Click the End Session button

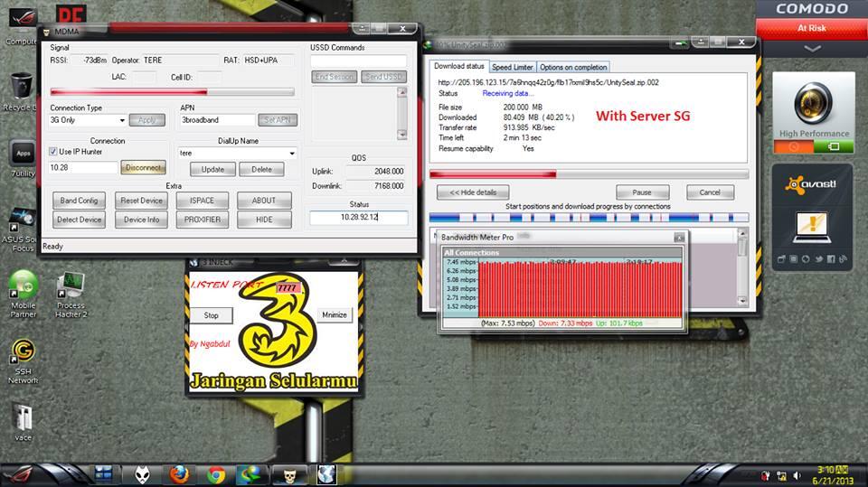[x=334, y=77]
